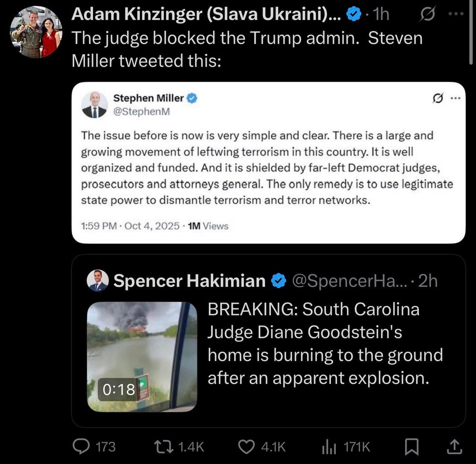This screenshot has width=476, height=464.
Task: Tap the share upload icon
Action: tap(455, 447)
